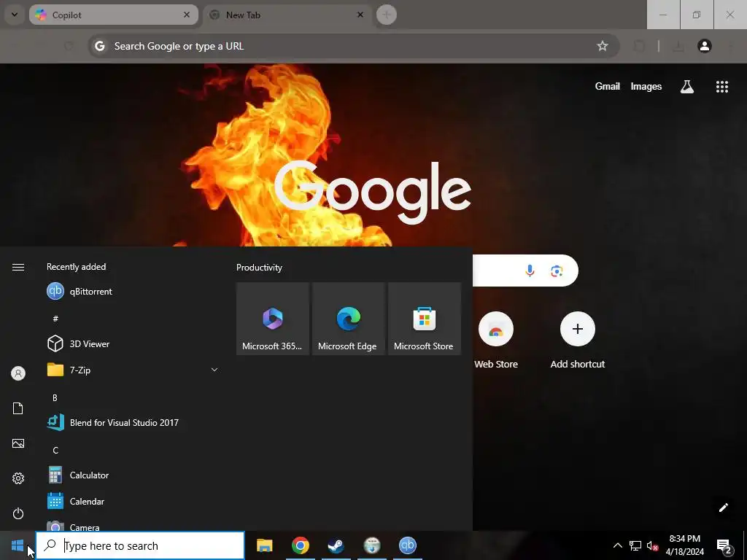Open Steam from the taskbar
Viewport: 747px width, 560px height.
click(x=336, y=545)
